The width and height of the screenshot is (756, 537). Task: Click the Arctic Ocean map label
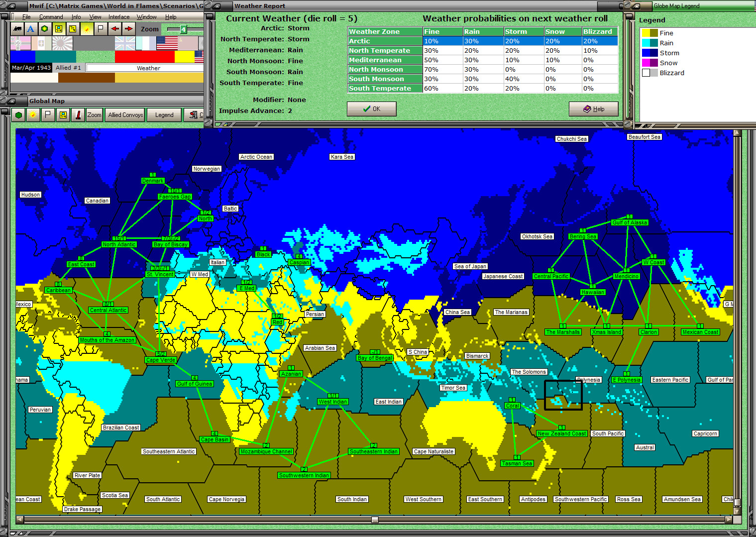click(256, 157)
